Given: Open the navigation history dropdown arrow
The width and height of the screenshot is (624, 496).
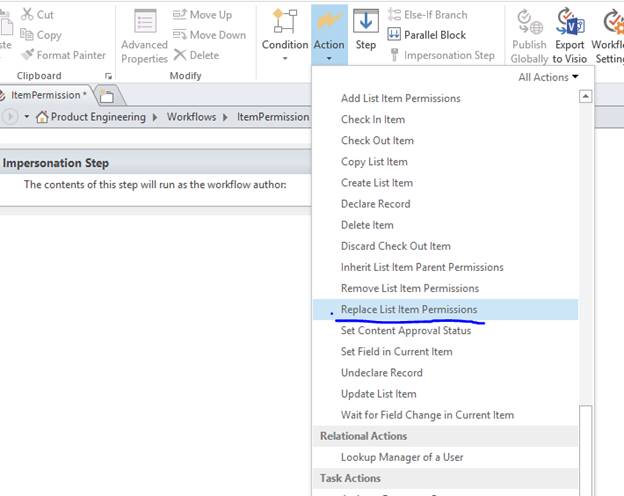Looking at the screenshot, I should pyautogui.click(x=27, y=117).
